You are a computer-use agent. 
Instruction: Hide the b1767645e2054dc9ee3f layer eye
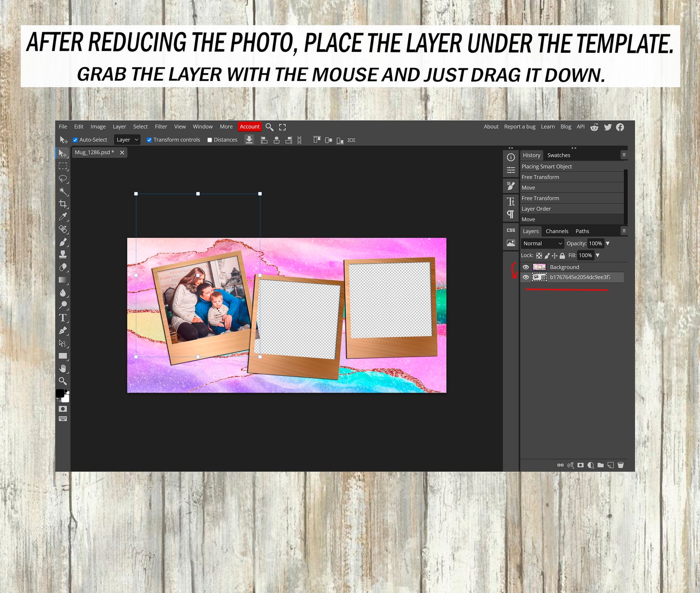click(x=526, y=277)
